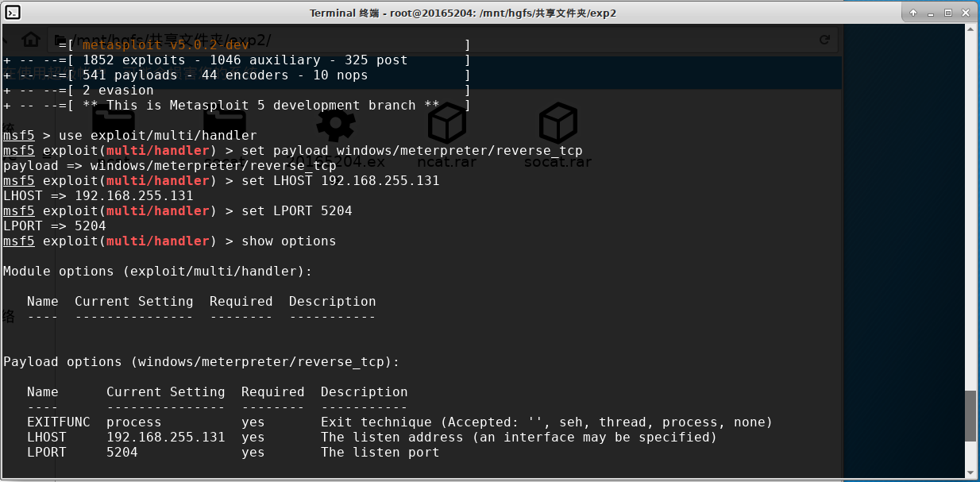The image size is (980, 482).
Task: Click 'The listen port' description text
Action: point(380,452)
